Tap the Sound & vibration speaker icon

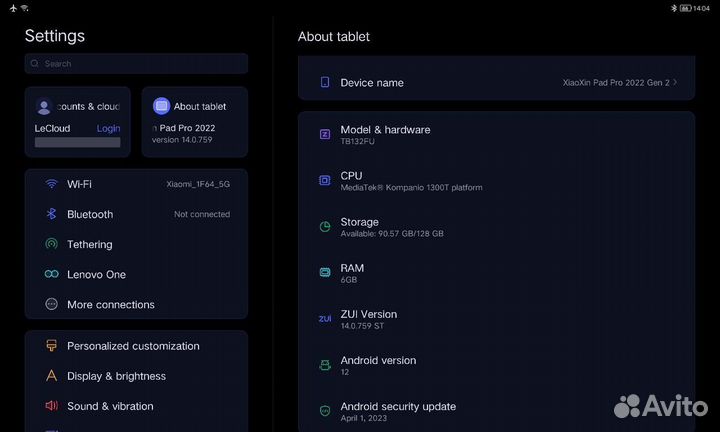coord(51,406)
